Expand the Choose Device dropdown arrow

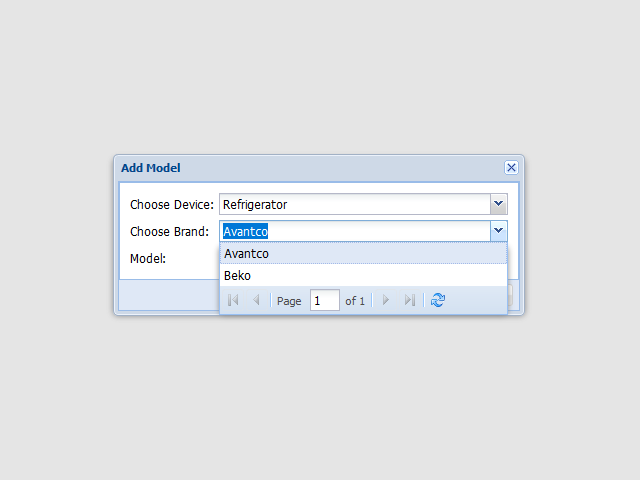point(499,204)
